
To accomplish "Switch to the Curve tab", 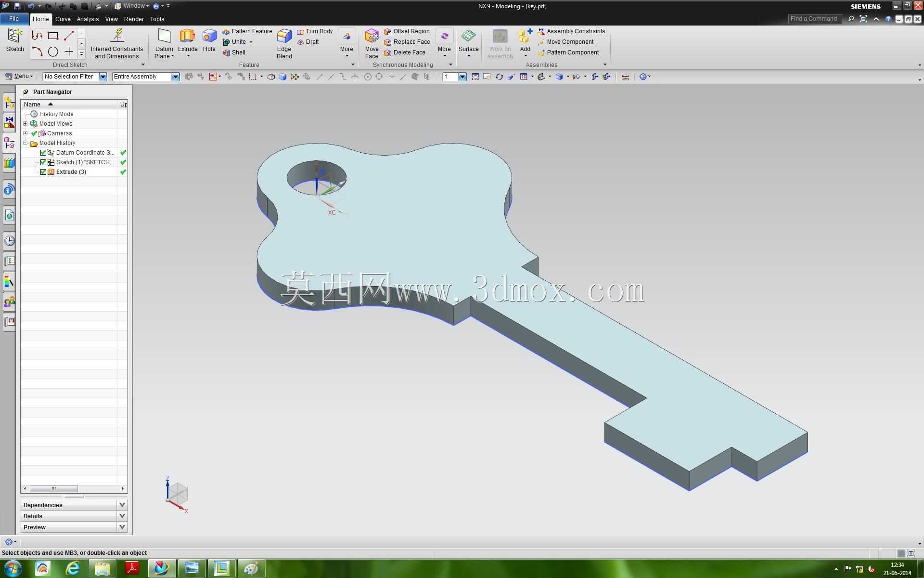I will (63, 19).
